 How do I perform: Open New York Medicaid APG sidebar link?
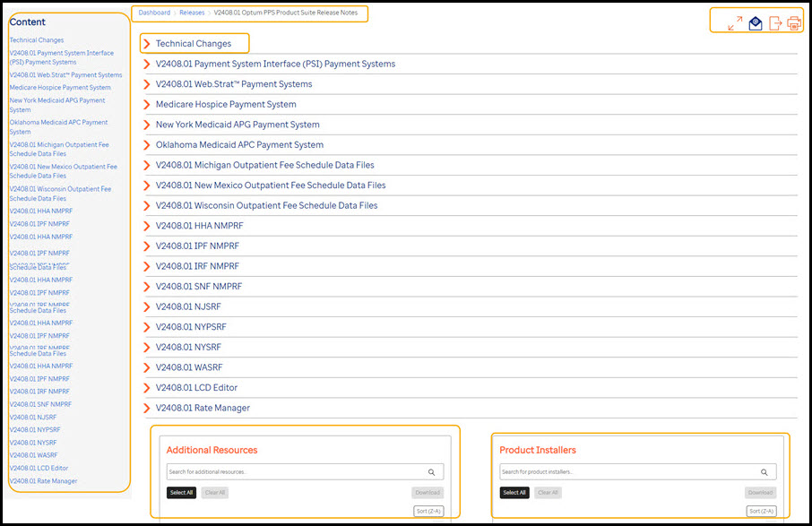57,105
